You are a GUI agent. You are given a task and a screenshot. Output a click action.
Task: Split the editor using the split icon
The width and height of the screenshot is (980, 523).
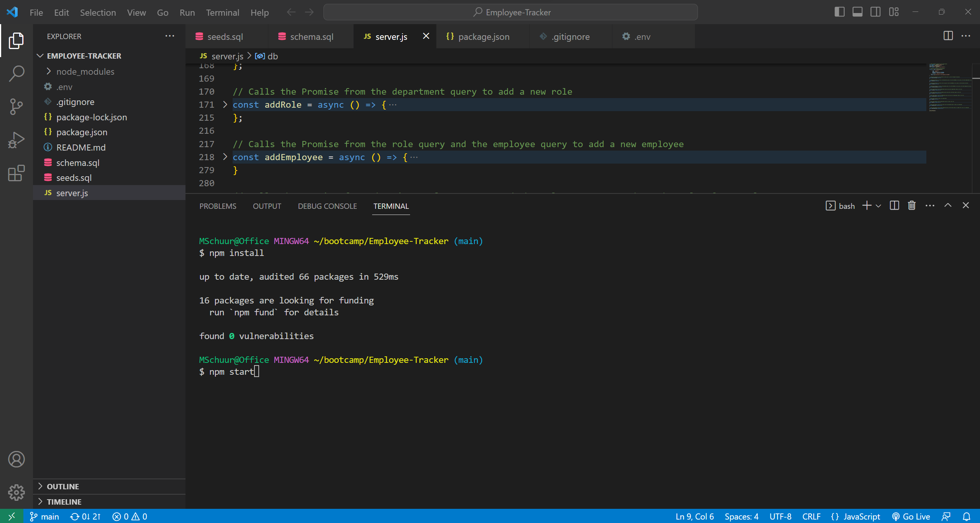tap(948, 36)
